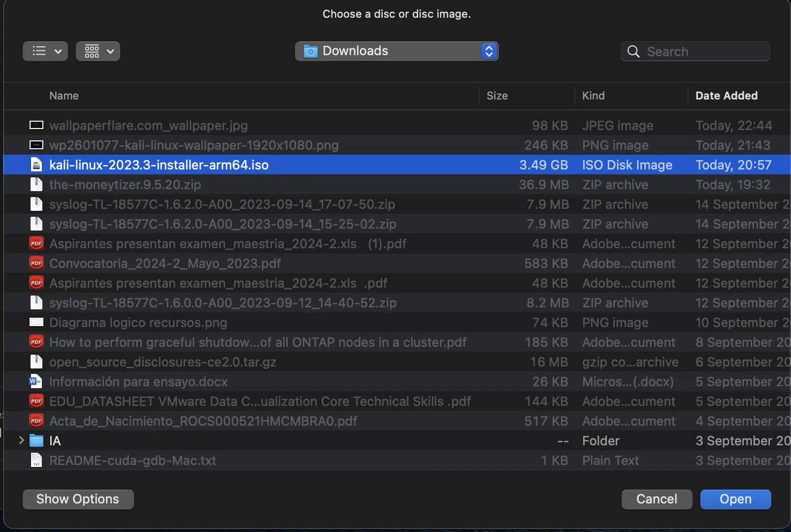Screen dimensions: 791x532
Task: Click the PDF icon beside Convocatoria_2024-2_Mayo_2023.pdf
Action: point(36,264)
